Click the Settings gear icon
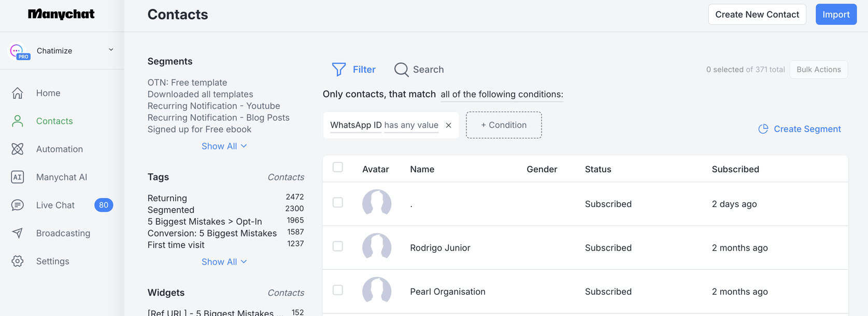Image resolution: width=868 pixels, height=316 pixels. [x=18, y=261]
